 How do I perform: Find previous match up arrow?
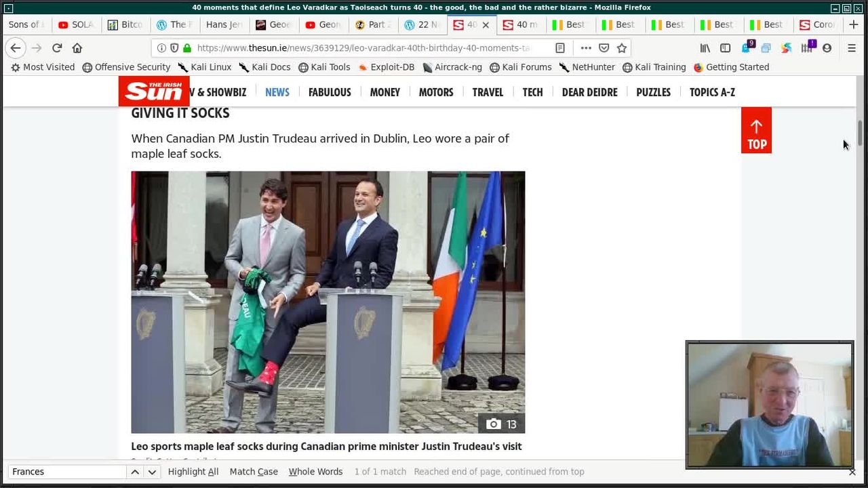[x=135, y=472]
